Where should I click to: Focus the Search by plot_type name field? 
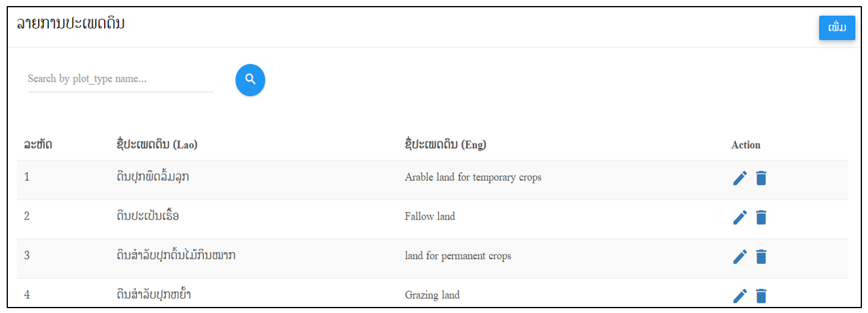120,79
